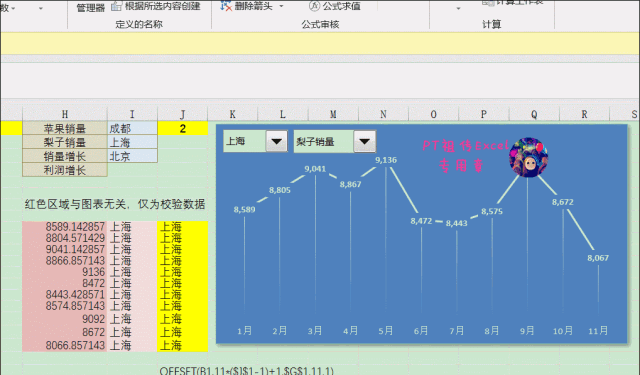Select column O header
Image resolution: width=640 pixels, height=375 pixels.
click(433, 114)
